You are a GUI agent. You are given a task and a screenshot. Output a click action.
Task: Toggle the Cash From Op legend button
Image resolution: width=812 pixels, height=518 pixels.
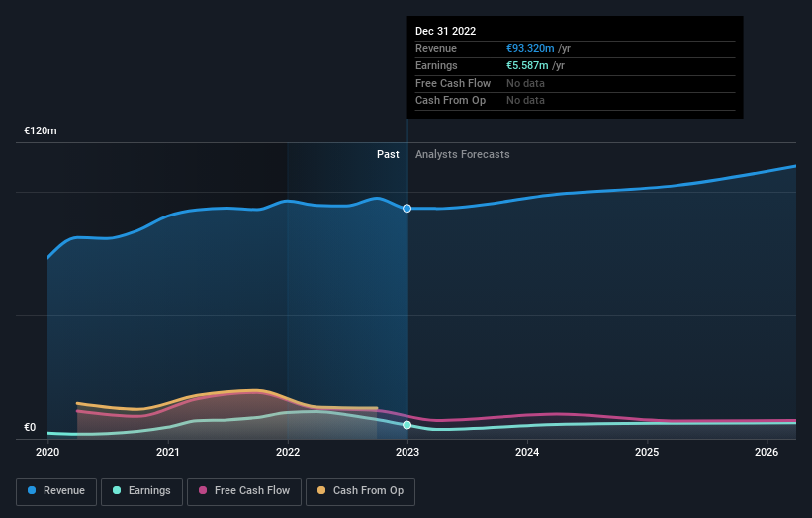click(360, 491)
